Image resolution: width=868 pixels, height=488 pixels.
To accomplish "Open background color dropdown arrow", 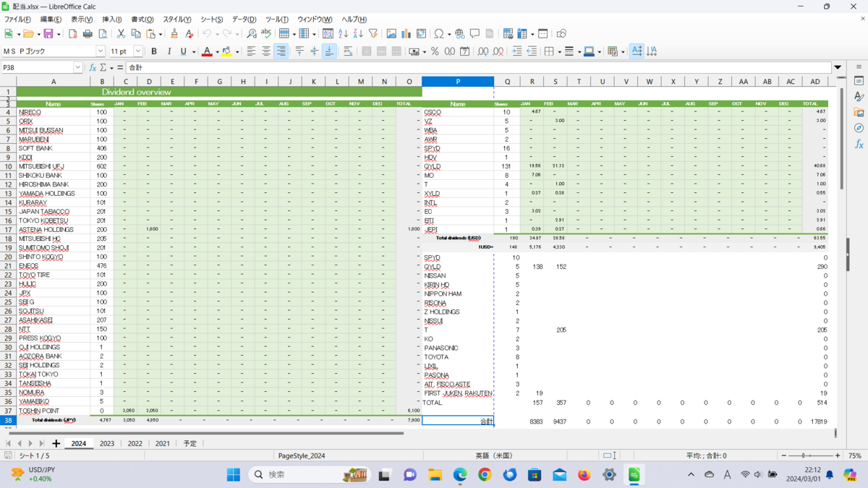I will pyautogui.click(x=237, y=51).
